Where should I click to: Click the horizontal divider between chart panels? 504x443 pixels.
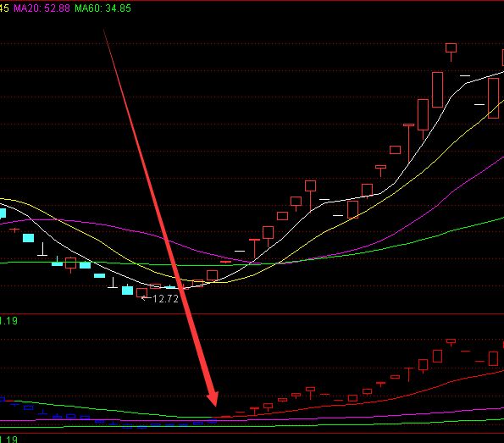[252, 314]
